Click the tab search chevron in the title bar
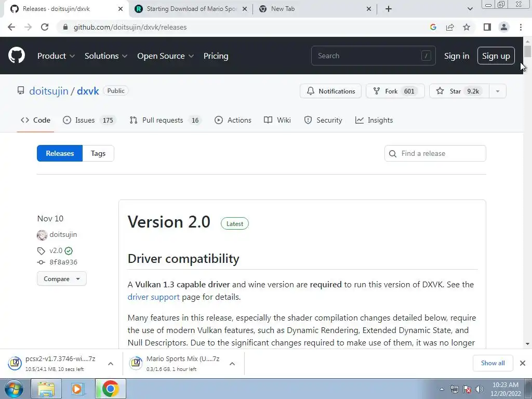This screenshot has width=532, height=399. tap(470, 9)
